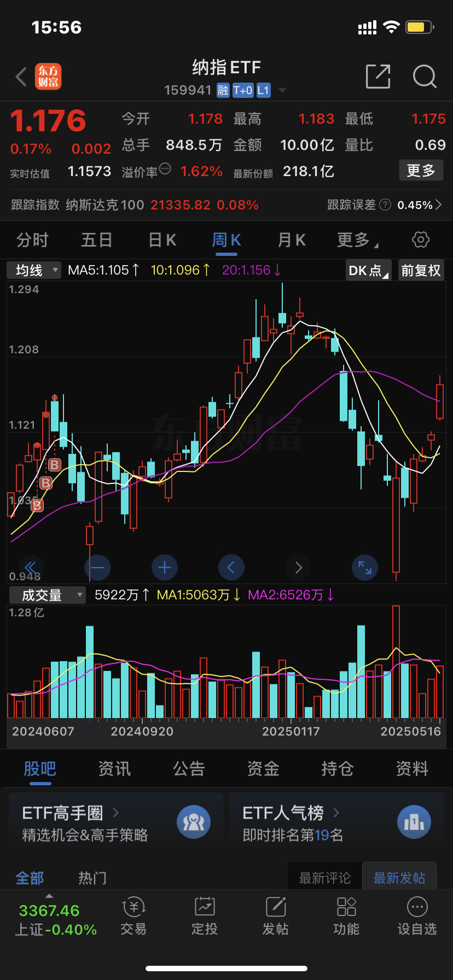Tap the ETF高手圈 avatar icon
The image size is (453, 980).
point(194,822)
